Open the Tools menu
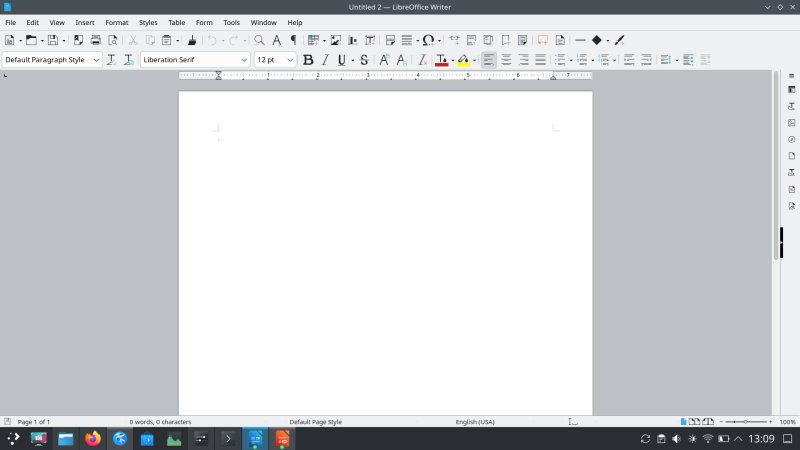Screen dimensions: 800x450 point(231,22)
